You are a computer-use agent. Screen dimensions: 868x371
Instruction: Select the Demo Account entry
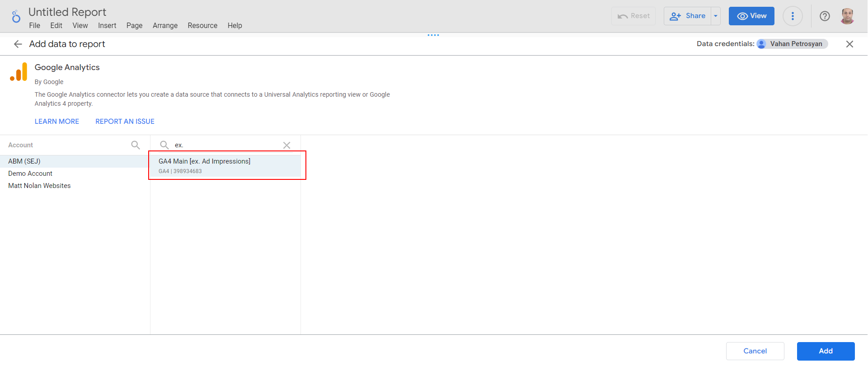(30, 174)
